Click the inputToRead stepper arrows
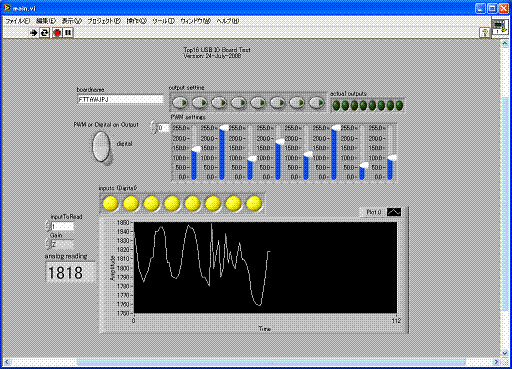The height and width of the screenshot is (369, 512). coord(48,227)
